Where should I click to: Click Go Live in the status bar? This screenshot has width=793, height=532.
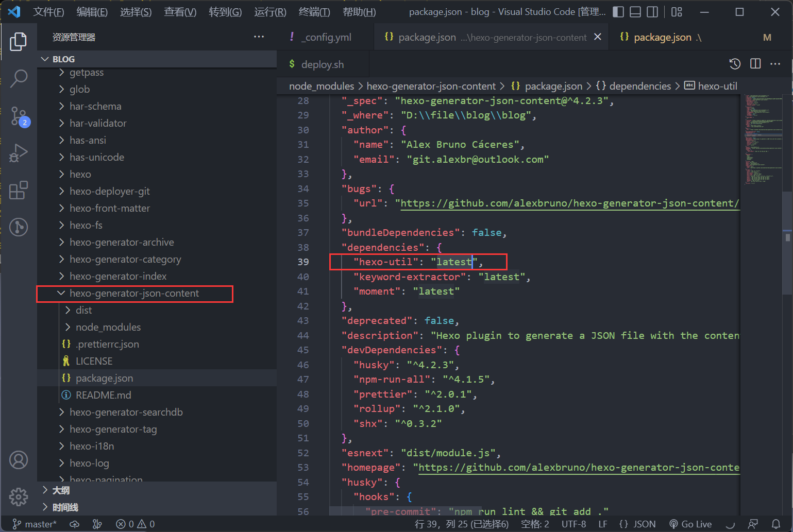691,523
